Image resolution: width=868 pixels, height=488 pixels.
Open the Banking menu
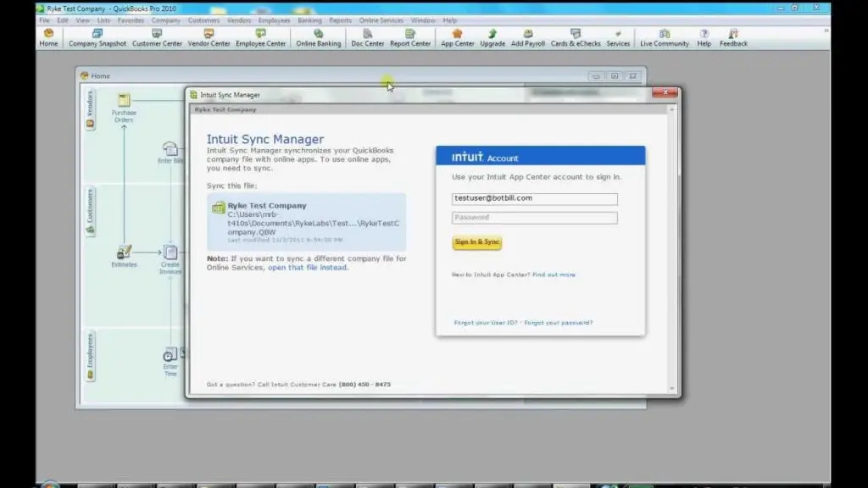[x=309, y=20]
